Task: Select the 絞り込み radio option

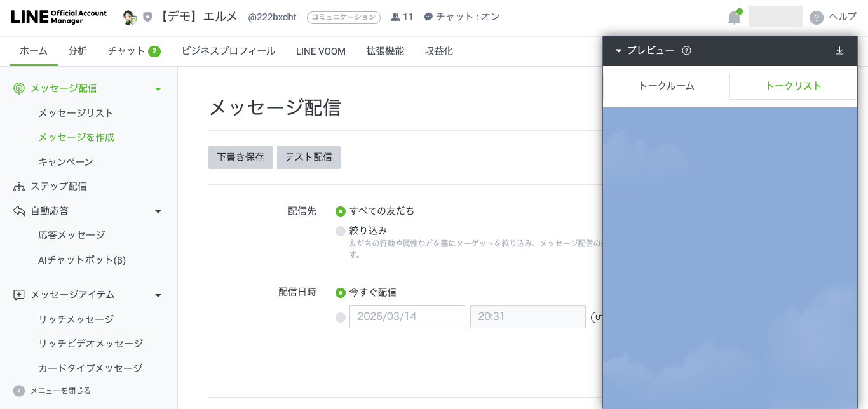Action: [x=341, y=231]
